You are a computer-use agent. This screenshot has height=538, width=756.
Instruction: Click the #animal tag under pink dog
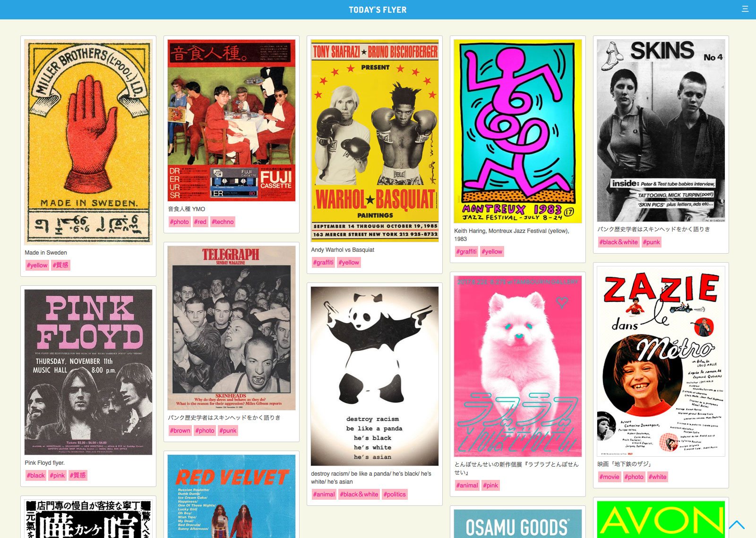467,485
